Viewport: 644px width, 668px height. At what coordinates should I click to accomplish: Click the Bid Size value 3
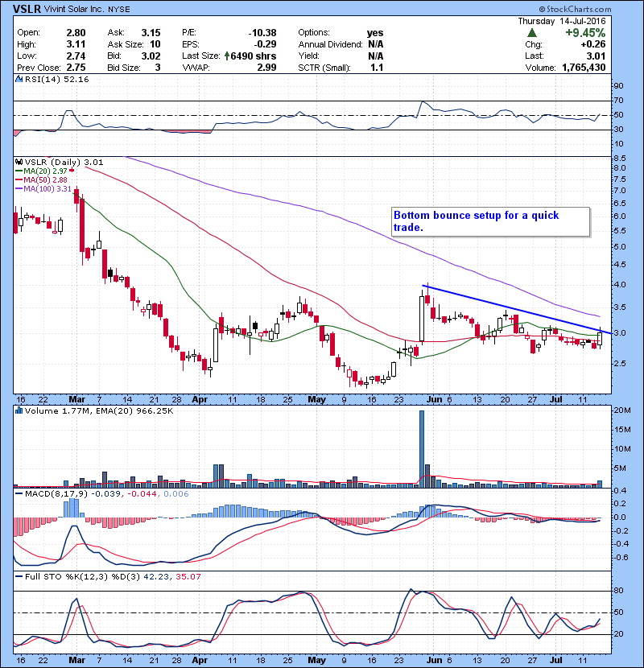(x=158, y=68)
